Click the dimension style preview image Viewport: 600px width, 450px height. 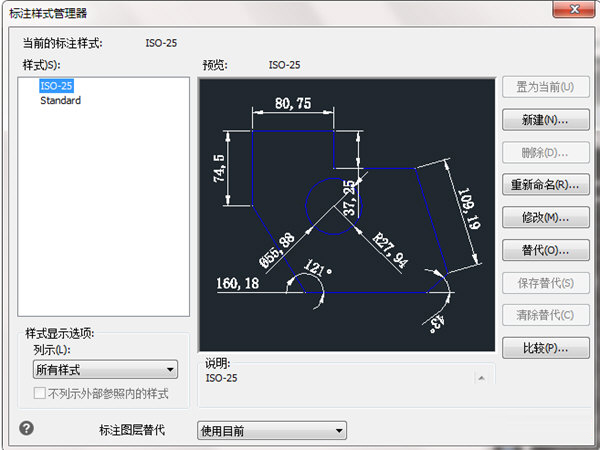(x=347, y=214)
